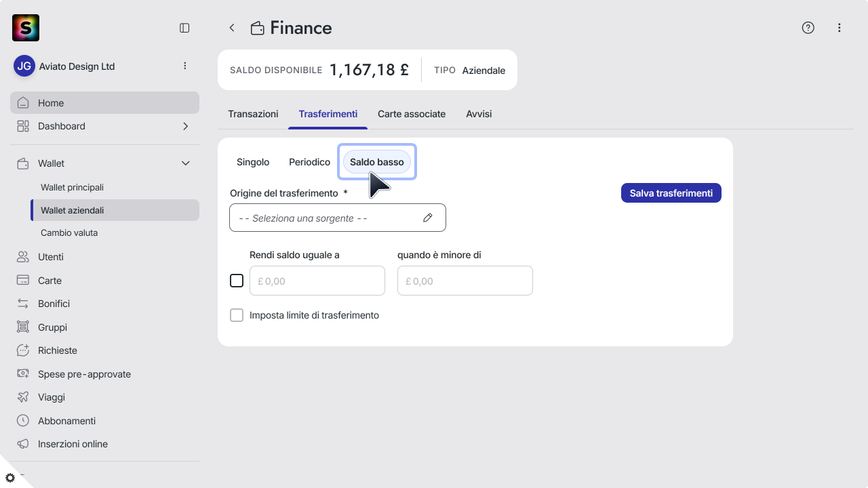Click the Aviato Design Ltd company name
Viewport: 868px width, 488px height.
(77, 66)
